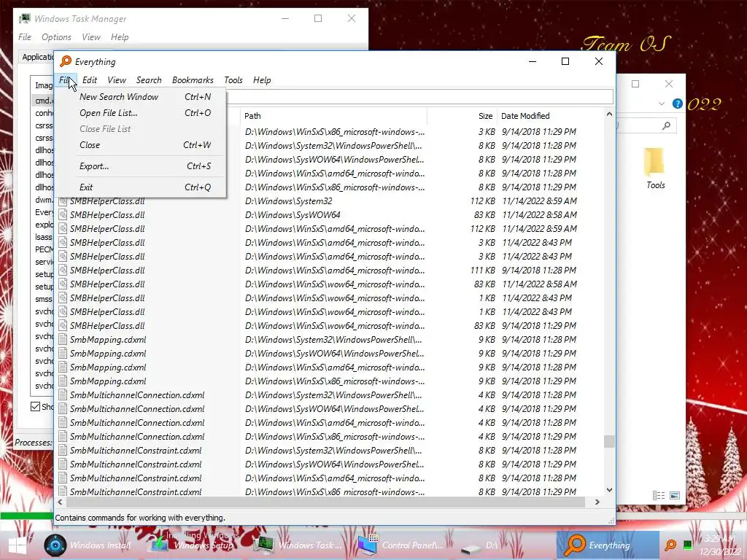The height and width of the screenshot is (560, 747).
Task: Select Exit in the File menu
Action: tap(141, 187)
